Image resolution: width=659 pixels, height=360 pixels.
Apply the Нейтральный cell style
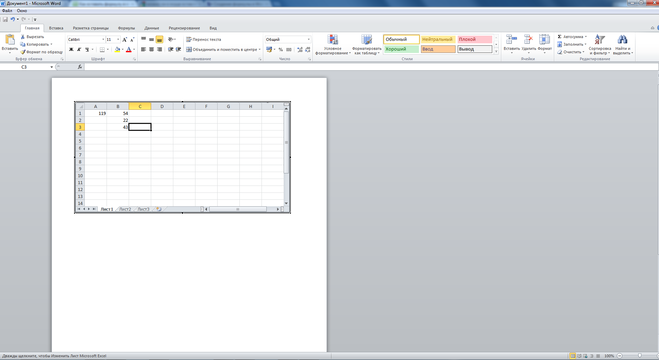pyautogui.click(x=438, y=39)
